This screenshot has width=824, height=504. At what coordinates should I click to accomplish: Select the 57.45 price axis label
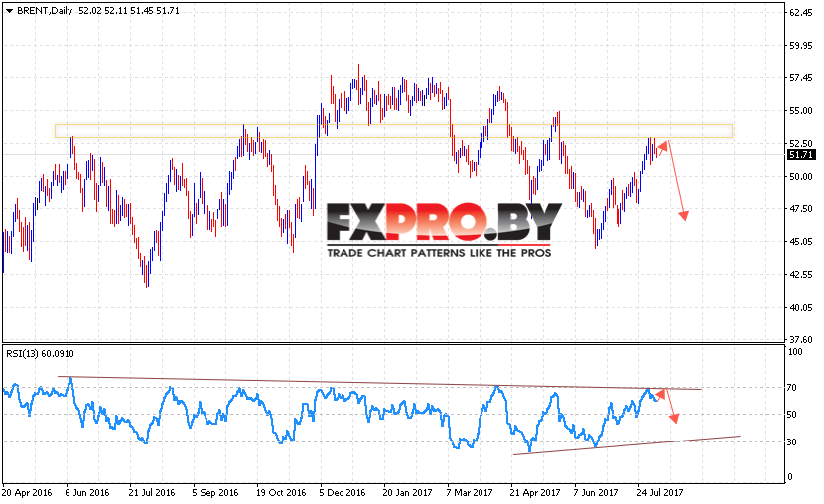(801, 77)
